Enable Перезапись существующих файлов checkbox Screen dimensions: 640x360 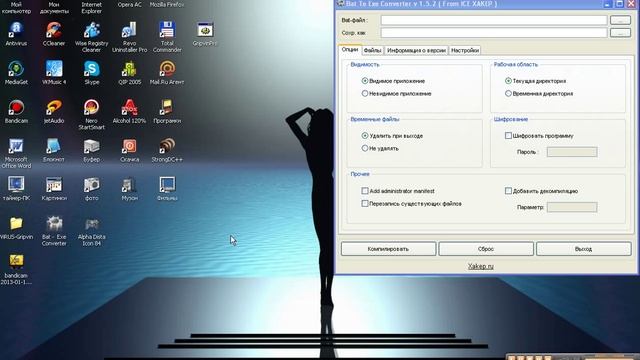click(365, 203)
